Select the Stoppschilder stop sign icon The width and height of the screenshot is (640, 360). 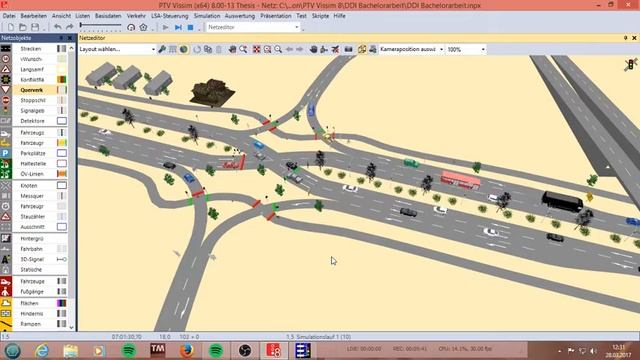pyautogui.click(x=6, y=100)
